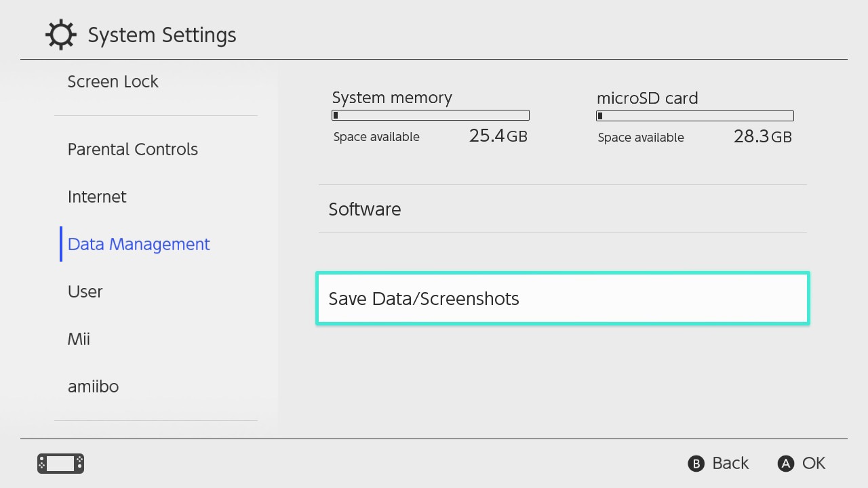This screenshot has width=868, height=488.
Task: Click Space available under System memory
Action: 376,137
